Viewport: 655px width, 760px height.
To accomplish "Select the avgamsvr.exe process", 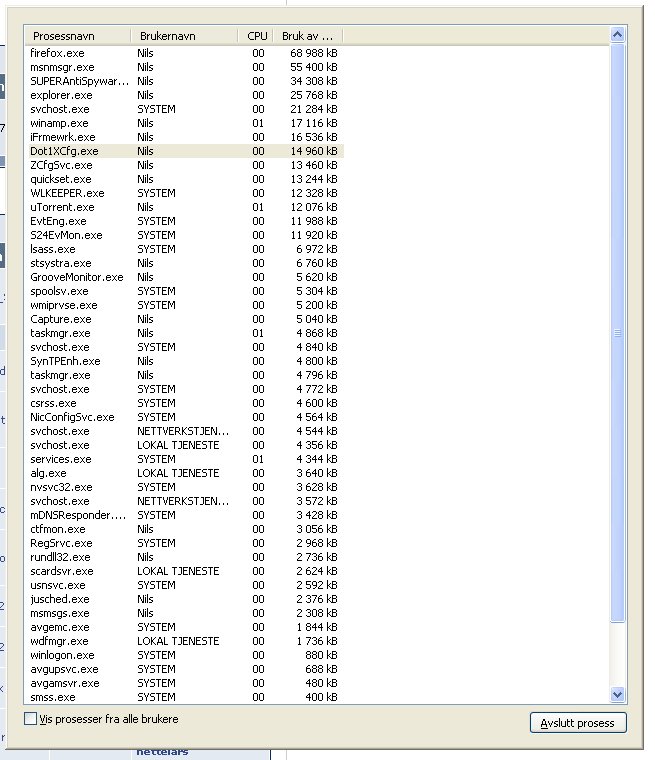I will [184, 683].
